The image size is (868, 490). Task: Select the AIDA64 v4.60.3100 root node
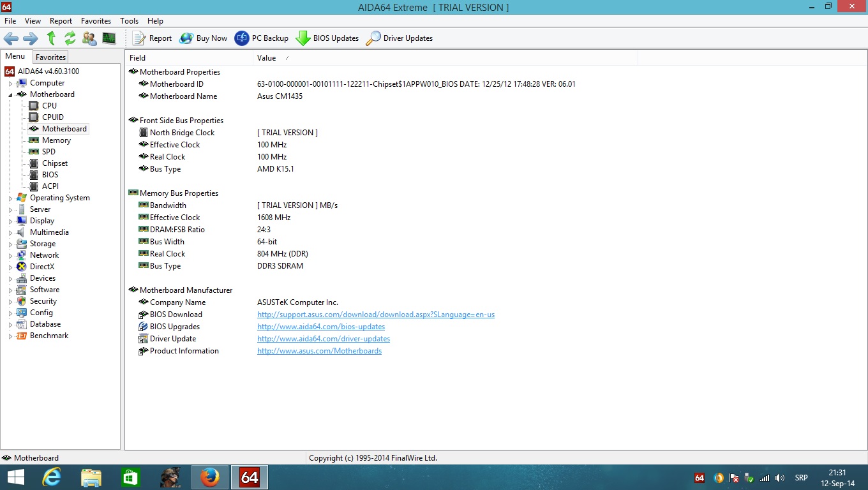[x=49, y=71]
